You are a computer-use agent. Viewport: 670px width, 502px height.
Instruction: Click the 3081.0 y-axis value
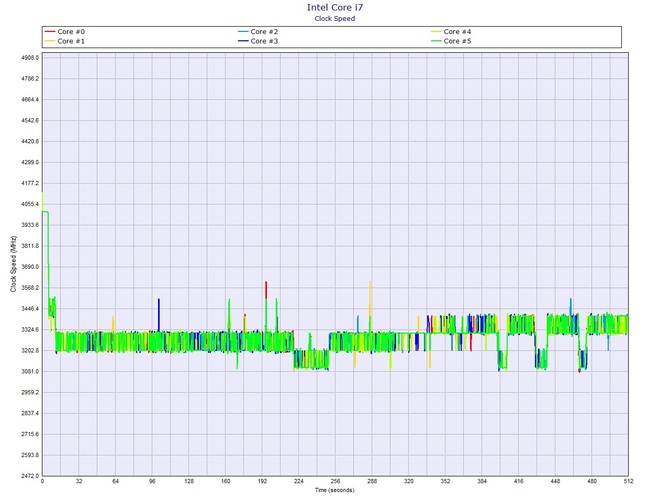30,372
